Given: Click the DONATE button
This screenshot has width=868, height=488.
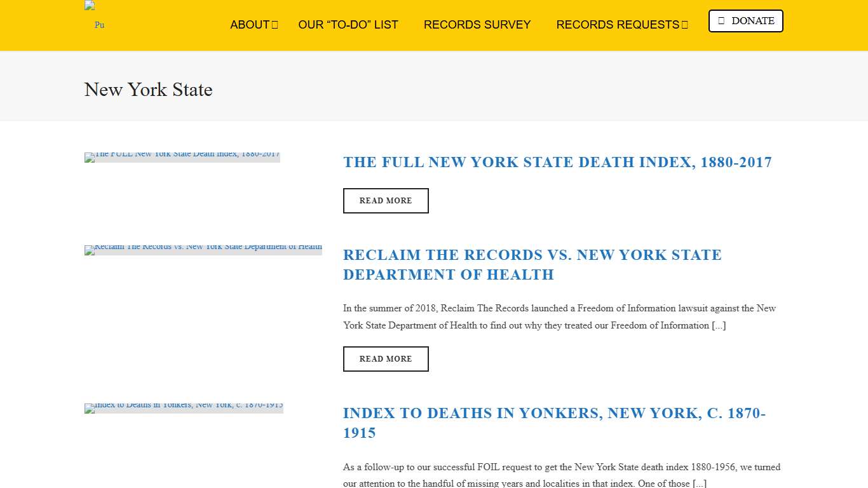Looking at the screenshot, I should click(745, 20).
